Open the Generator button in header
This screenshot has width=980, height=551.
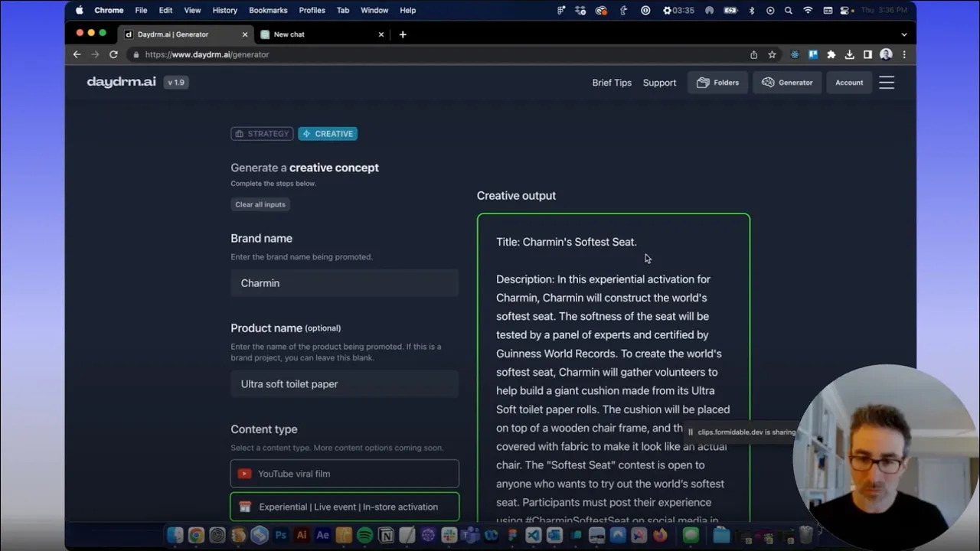click(787, 83)
